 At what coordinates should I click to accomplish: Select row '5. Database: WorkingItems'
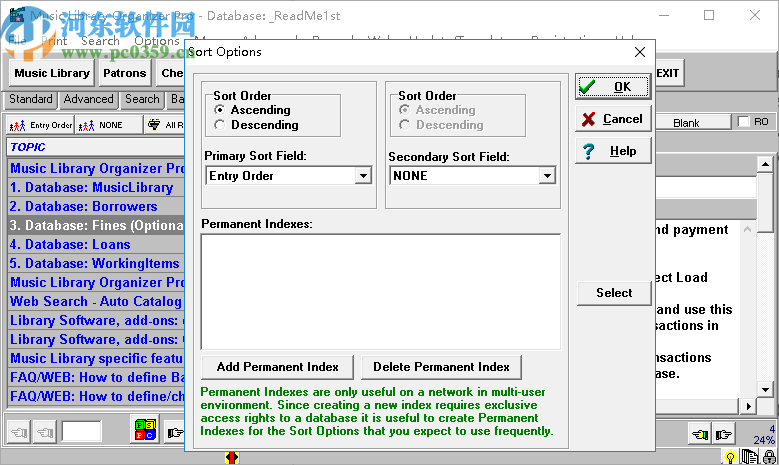96,263
